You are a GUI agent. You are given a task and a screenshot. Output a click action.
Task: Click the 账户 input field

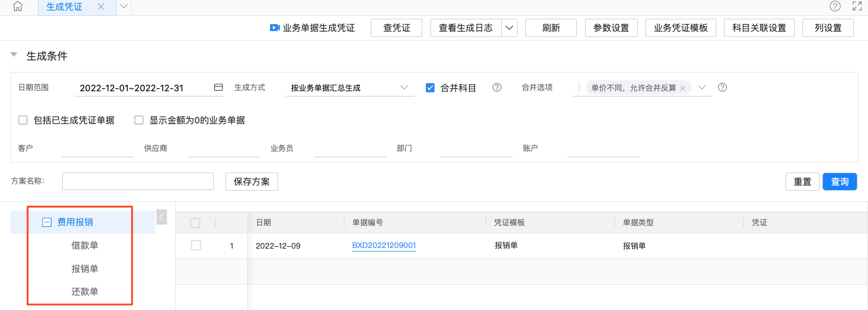click(603, 149)
